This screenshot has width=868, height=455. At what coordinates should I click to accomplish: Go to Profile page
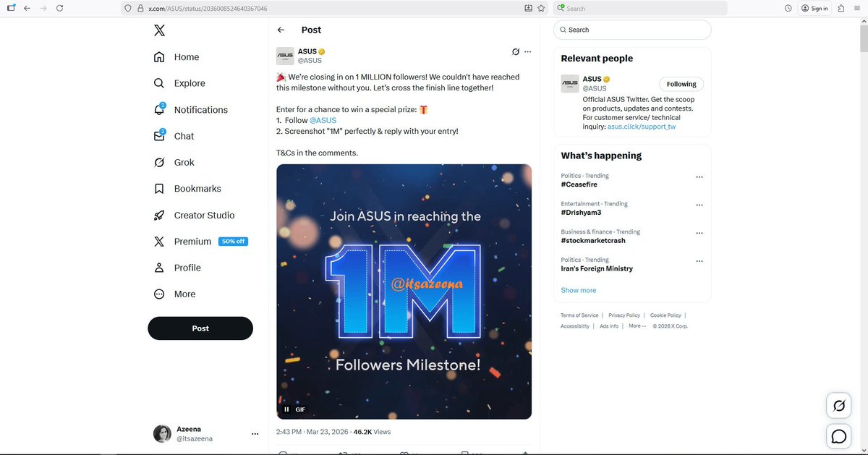[177, 268]
